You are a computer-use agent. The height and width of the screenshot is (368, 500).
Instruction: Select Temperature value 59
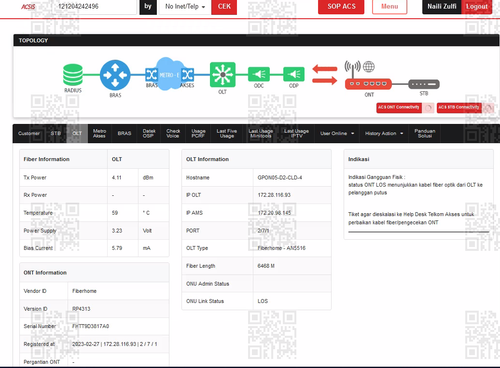[115, 213]
